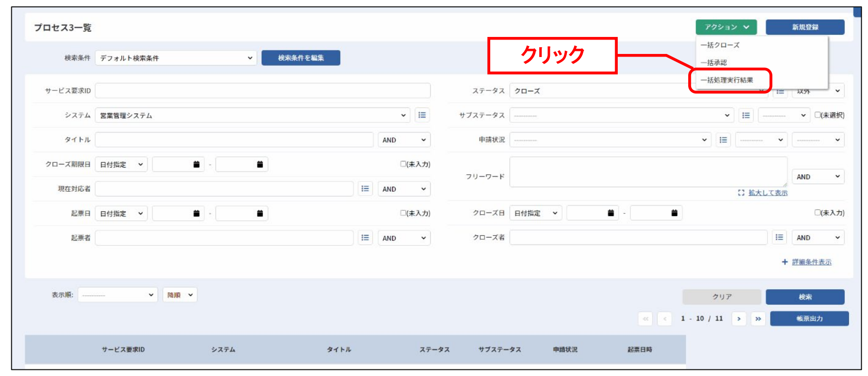Open the 降順 sort order dropdown

coord(180,295)
